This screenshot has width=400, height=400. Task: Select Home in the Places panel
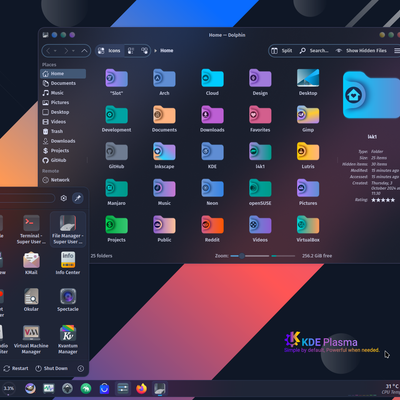63,74
